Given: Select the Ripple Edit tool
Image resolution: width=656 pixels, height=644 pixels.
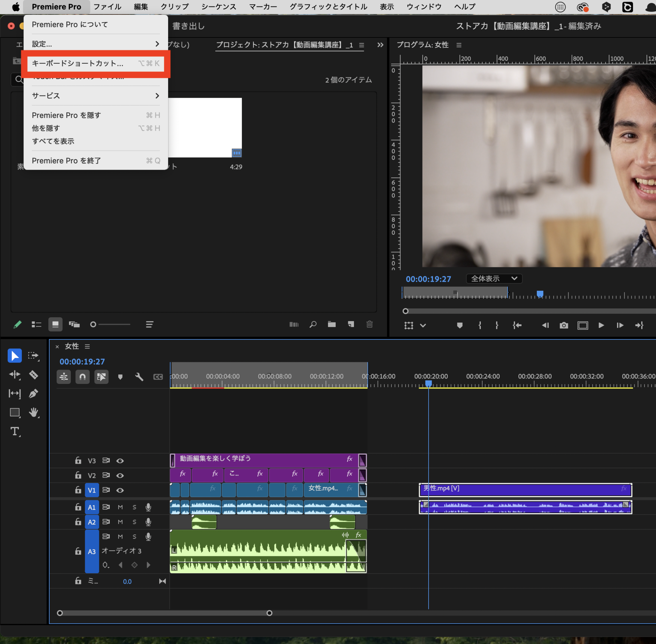Looking at the screenshot, I should point(15,375).
